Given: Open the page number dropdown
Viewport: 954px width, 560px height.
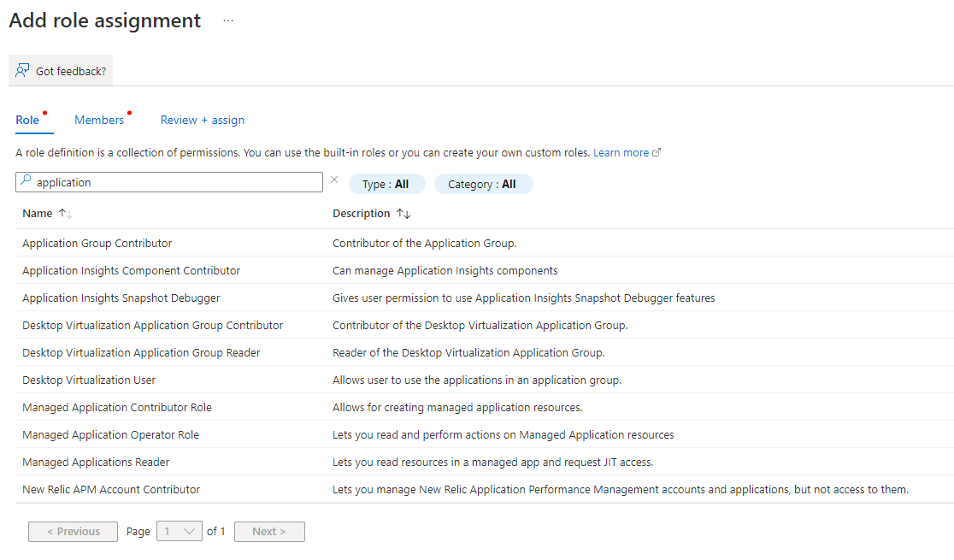Looking at the screenshot, I should point(179,531).
